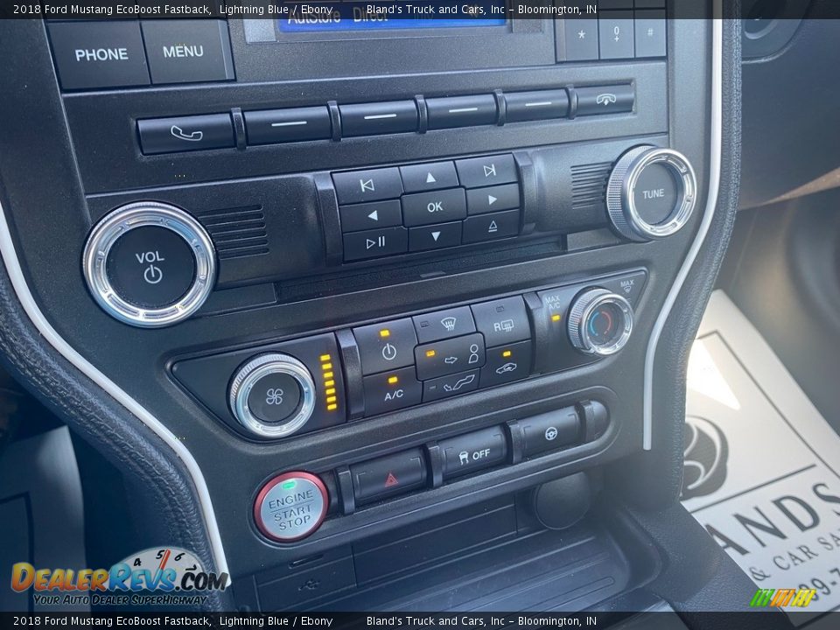This screenshot has width=840, height=630.
Task: Push the temperature control knob
Action: pyautogui.click(x=600, y=322)
